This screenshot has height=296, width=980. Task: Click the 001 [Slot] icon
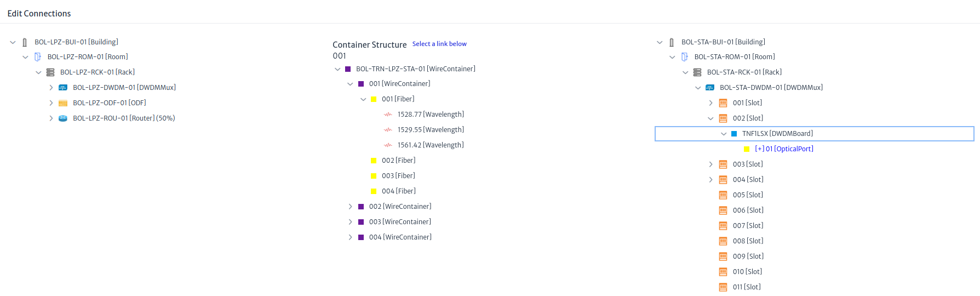pos(723,103)
